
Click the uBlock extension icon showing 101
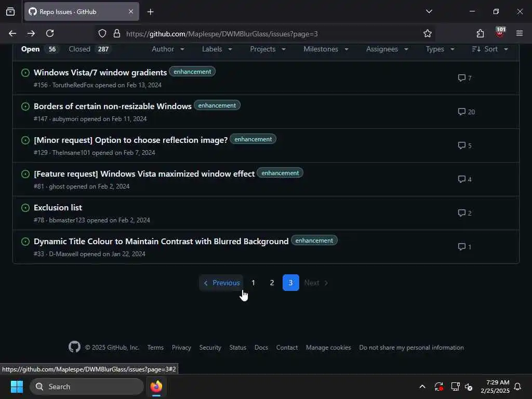tap(500, 32)
